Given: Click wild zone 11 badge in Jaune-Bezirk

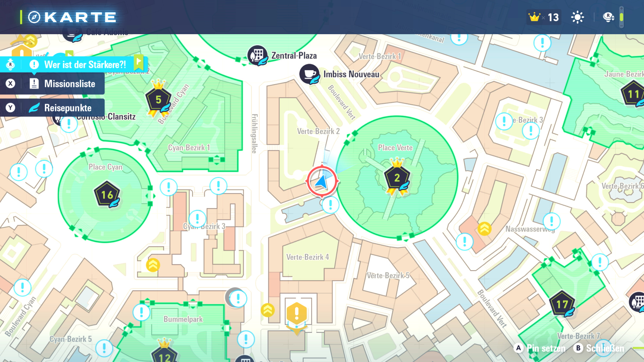Looking at the screenshot, I should click(x=633, y=94).
